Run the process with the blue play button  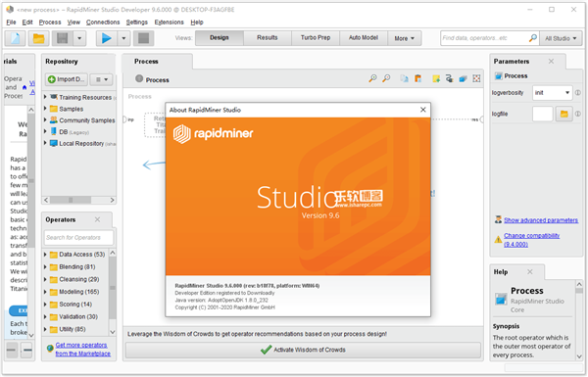pos(107,38)
